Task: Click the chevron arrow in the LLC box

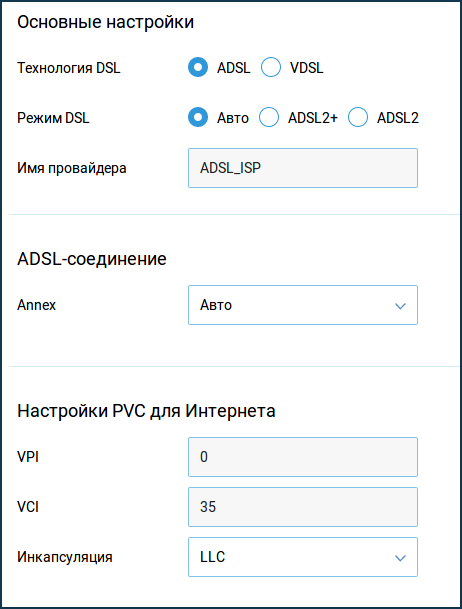Action: 400,558
